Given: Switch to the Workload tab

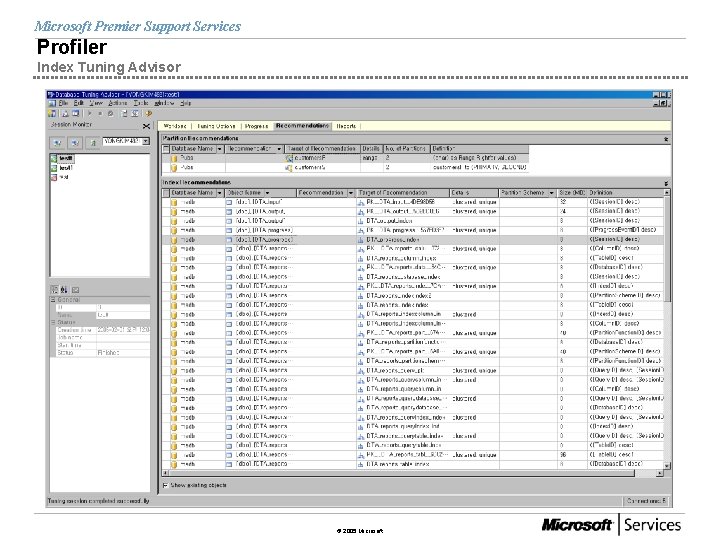Looking at the screenshot, I should point(175,126).
